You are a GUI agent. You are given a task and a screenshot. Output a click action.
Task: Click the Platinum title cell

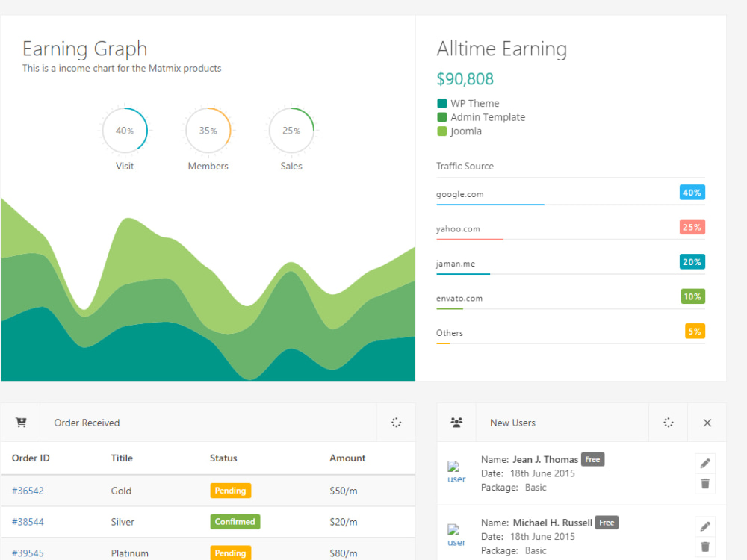click(x=129, y=553)
